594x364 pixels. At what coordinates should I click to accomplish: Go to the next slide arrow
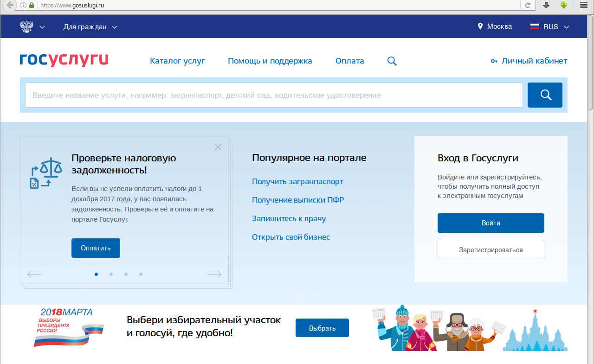[214, 274]
